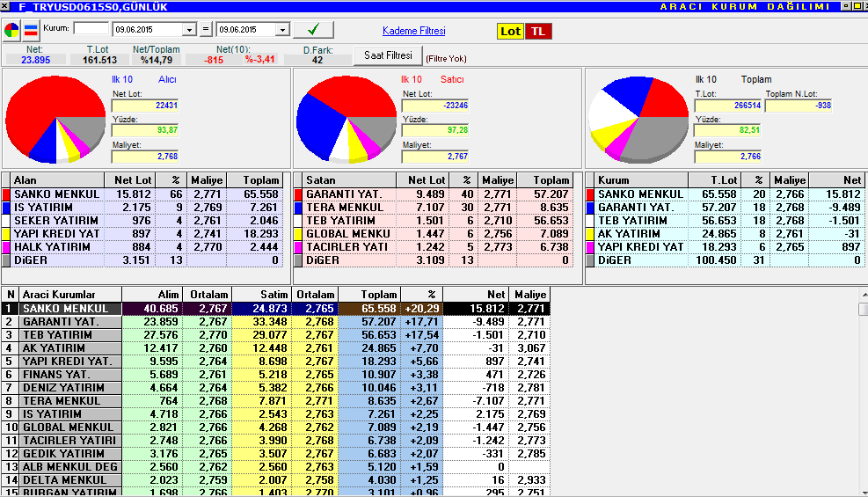Image resolution: width=868 pixels, height=497 pixels.
Task: Open the start date dropdown arrow
Action: pos(190,30)
